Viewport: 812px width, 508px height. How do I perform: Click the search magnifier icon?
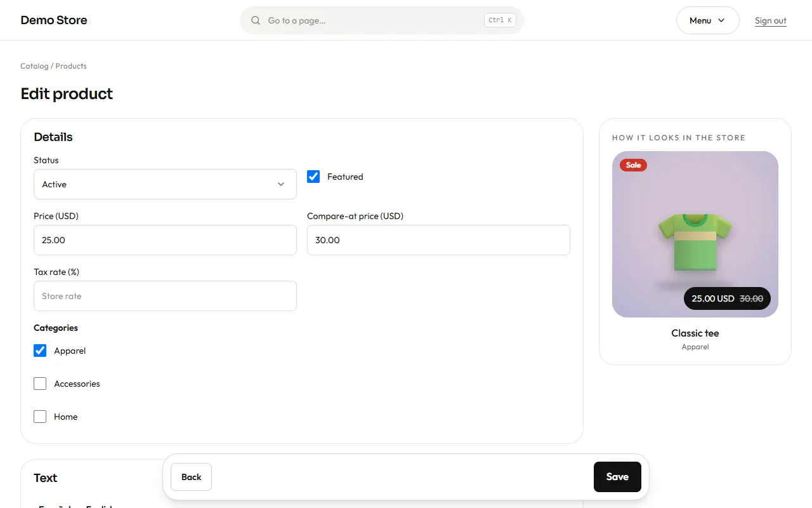click(x=256, y=20)
